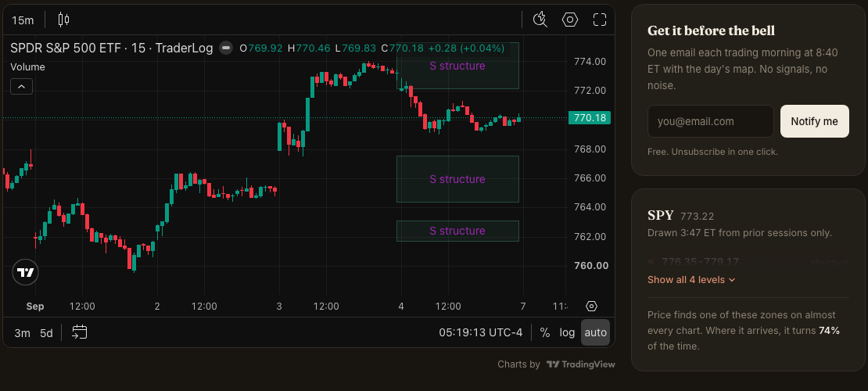Select the 5d date range
The image size is (868, 391).
(x=46, y=333)
